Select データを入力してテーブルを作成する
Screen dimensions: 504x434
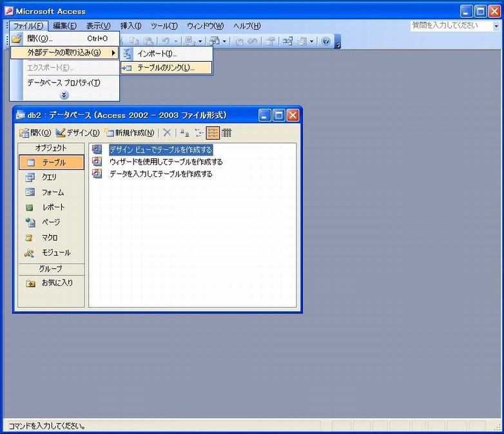point(161,174)
